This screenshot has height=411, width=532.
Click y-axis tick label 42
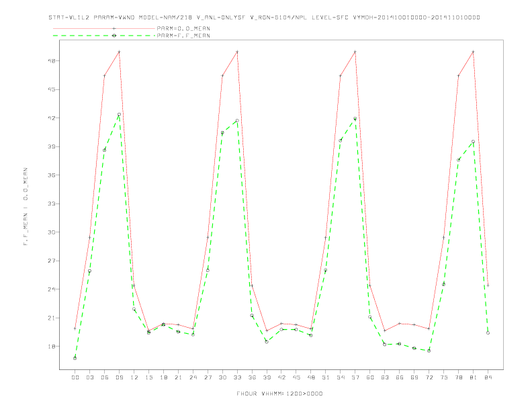[53, 118]
